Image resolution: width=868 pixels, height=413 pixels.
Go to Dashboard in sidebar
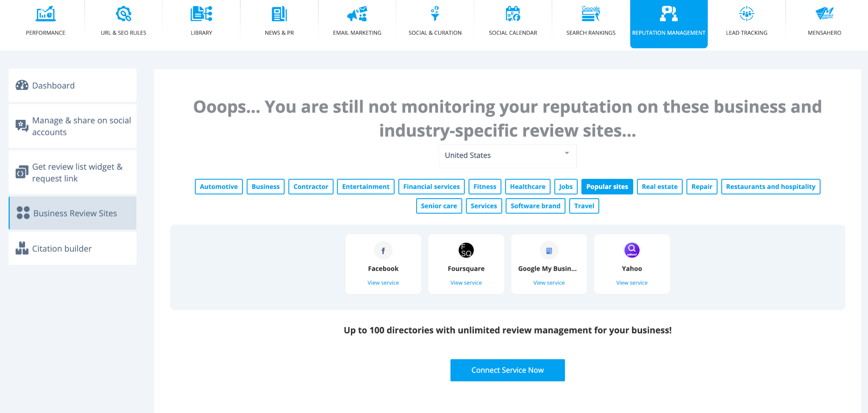coord(72,85)
